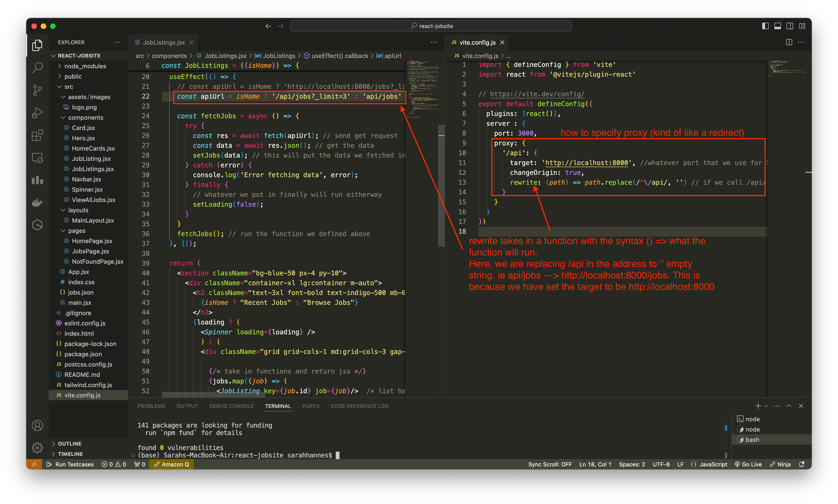The height and width of the screenshot is (504, 838).
Task: Toggle the secondary side bar layout icon
Action: (x=790, y=26)
